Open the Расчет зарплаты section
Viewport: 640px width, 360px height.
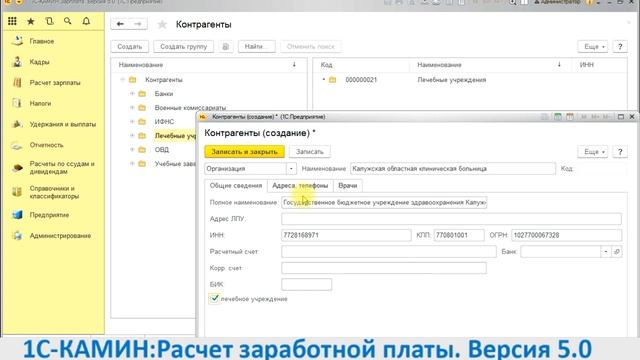(55, 83)
